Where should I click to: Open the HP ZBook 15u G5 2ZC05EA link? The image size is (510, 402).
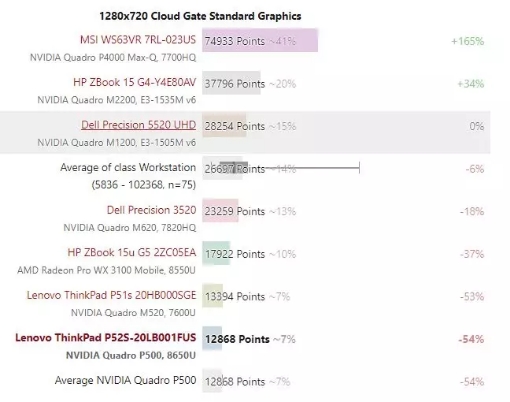[132, 252]
